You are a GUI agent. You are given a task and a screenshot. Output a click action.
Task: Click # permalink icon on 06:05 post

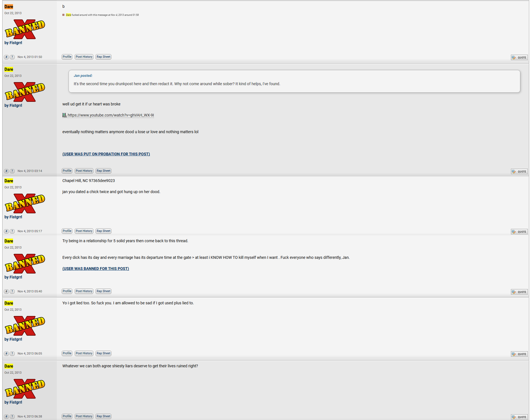click(6, 353)
